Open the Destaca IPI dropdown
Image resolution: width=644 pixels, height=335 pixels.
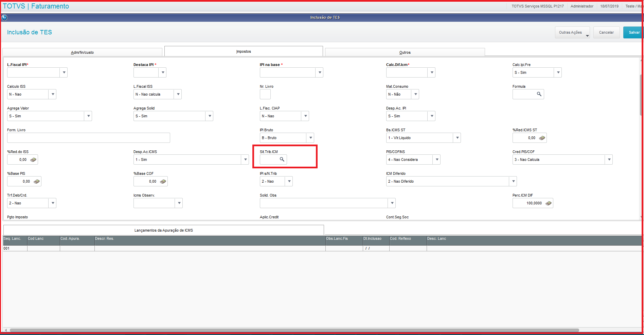point(163,72)
